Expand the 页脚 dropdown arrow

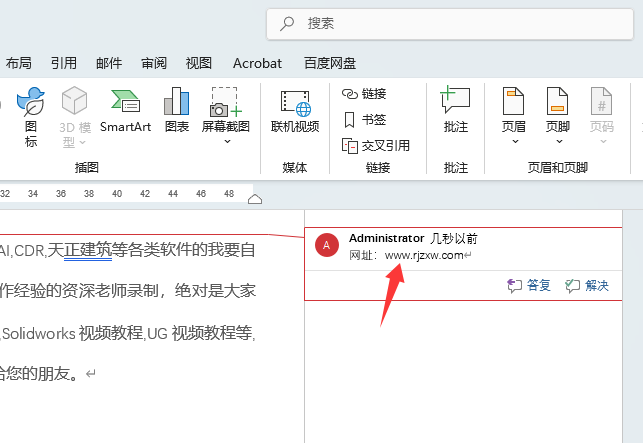point(559,142)
